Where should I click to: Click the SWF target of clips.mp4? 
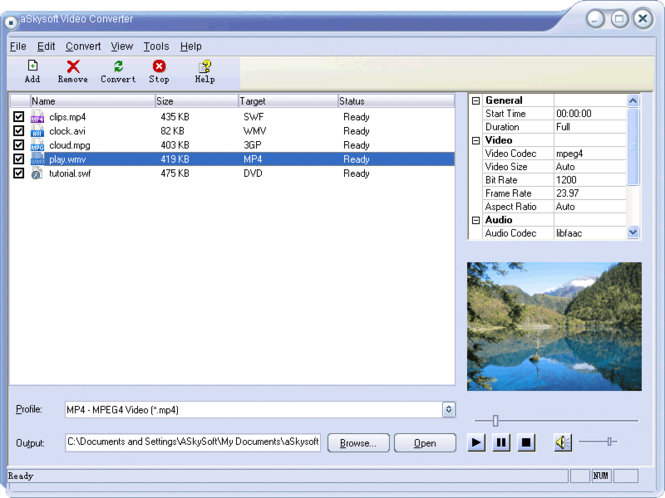pos(253,117)
